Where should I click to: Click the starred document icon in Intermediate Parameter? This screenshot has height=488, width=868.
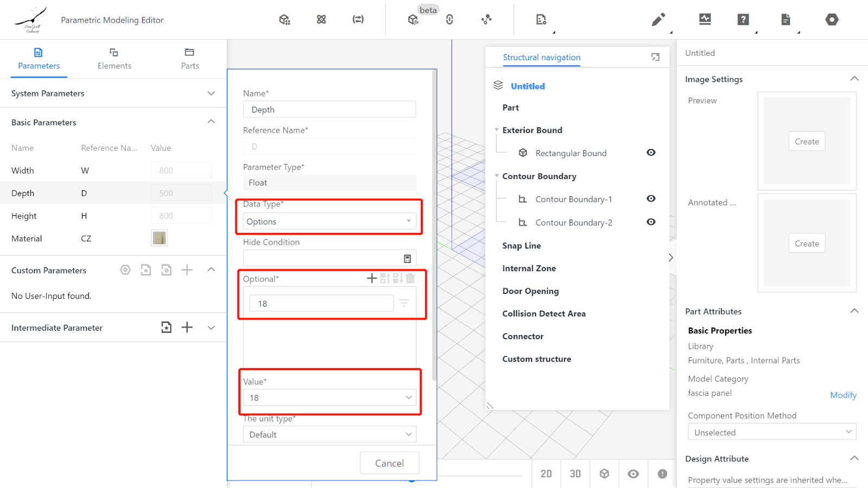point(167,327)
